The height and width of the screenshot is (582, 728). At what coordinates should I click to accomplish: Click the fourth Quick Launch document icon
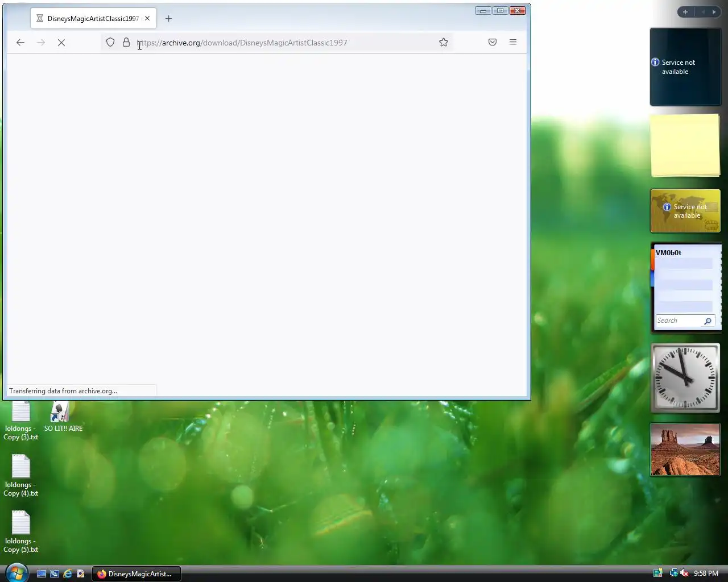[81, 574]
